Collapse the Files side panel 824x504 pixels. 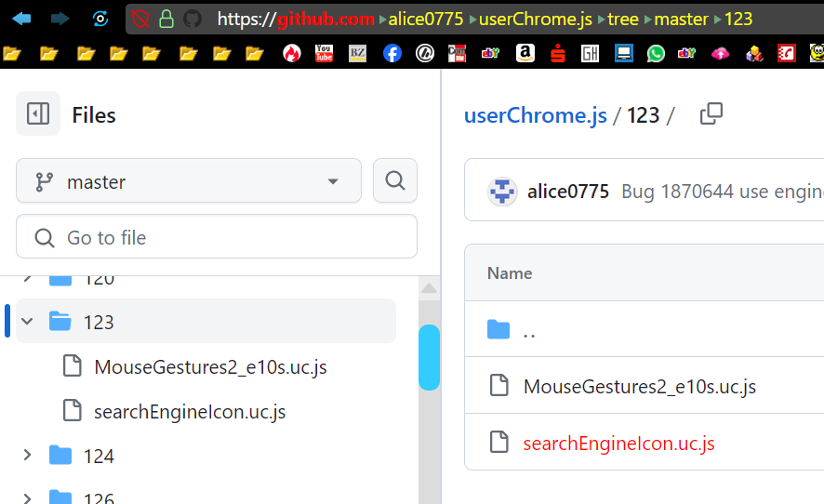[38, 114]
